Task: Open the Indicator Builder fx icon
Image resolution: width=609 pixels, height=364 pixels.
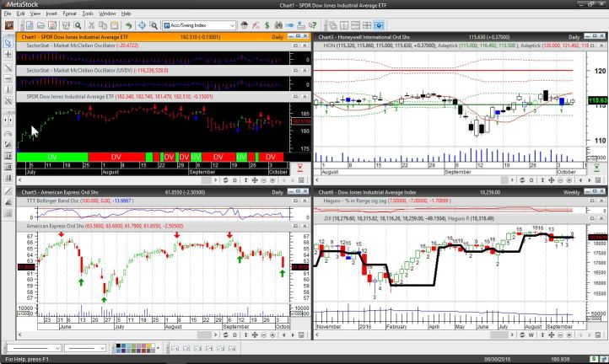Action: (256, 25)
